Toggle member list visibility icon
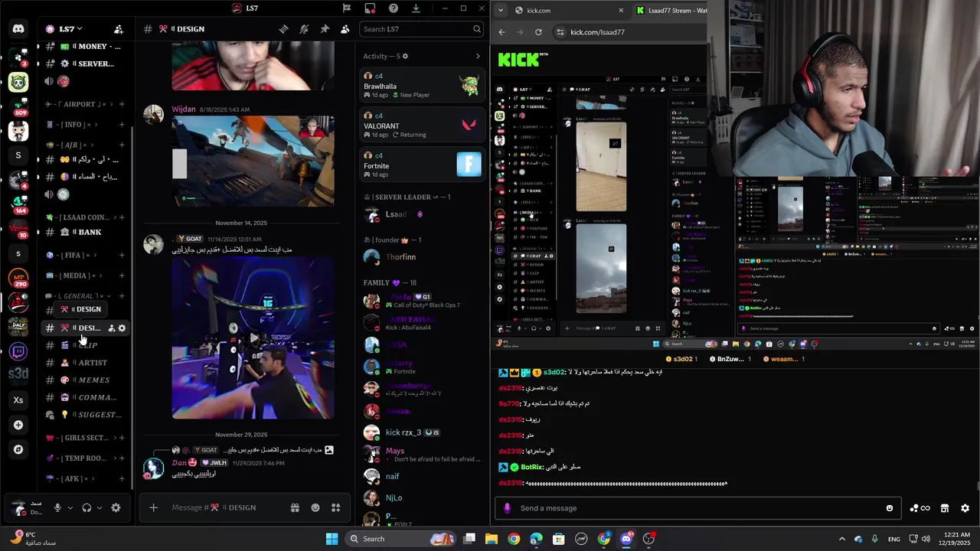 click(x=345, y=29)
